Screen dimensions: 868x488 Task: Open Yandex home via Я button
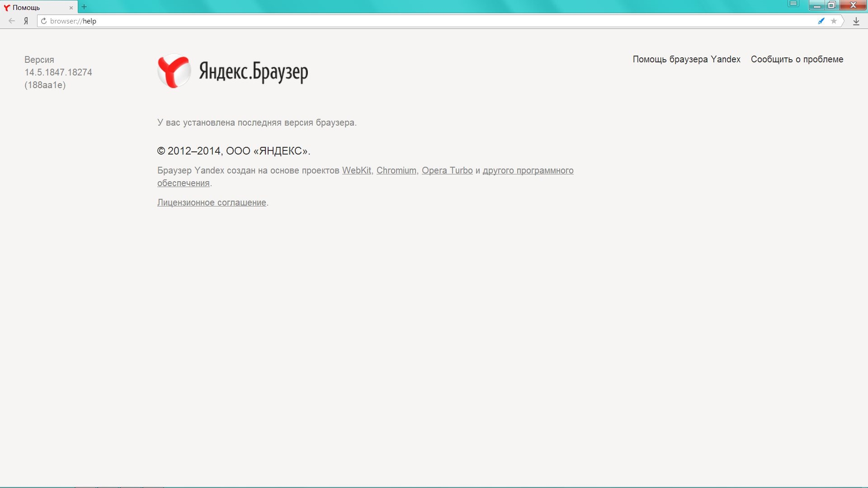26,21
